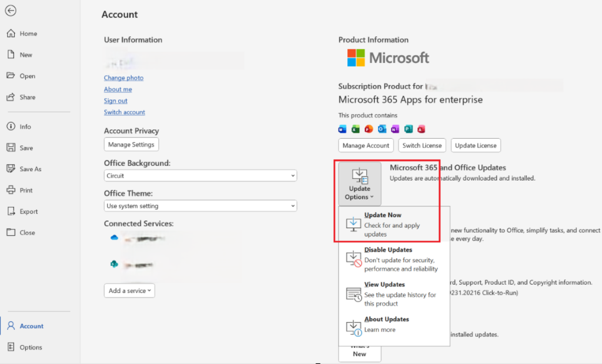
Task: Open the Update Options dropdown button
Action: pyautogui.click(x=360, y=184)
